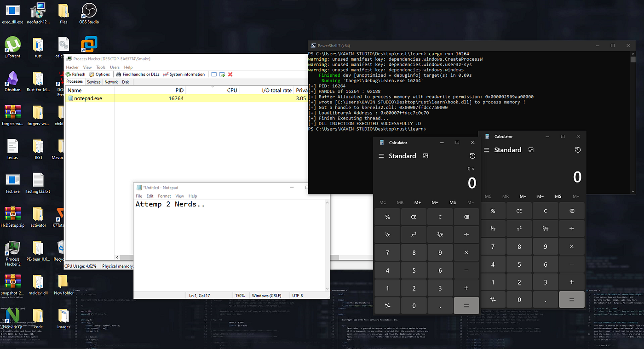644x349 pixels.
Task: Open System information in Process Hacker
Action: pos(184,74)
